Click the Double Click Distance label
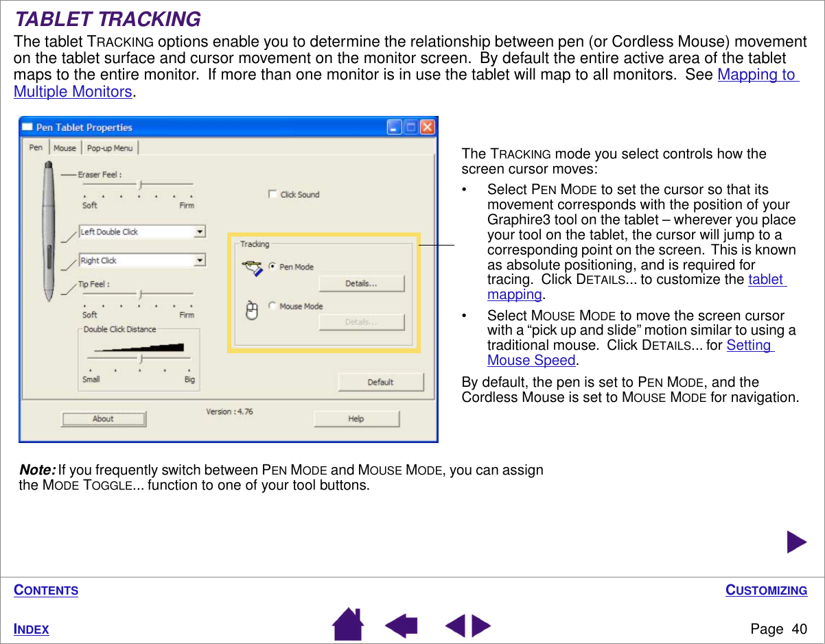 point(119,329)
